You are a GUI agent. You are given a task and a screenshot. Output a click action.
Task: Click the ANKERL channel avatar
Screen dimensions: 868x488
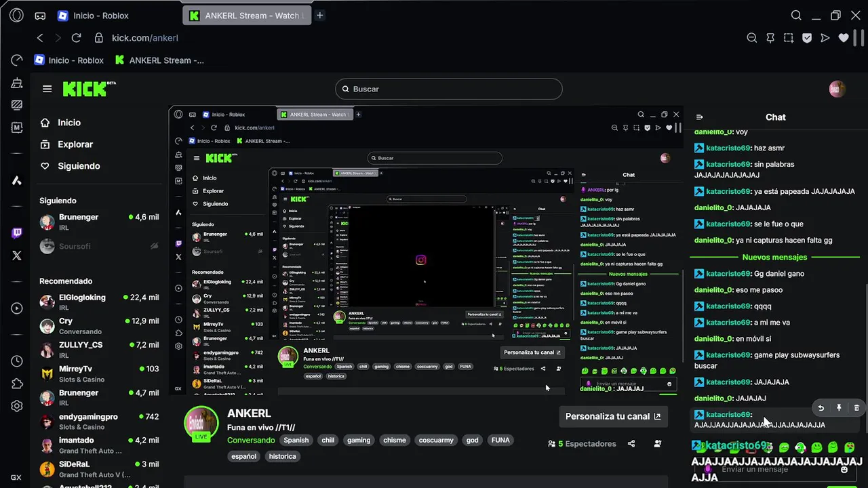tap(201, 424)
